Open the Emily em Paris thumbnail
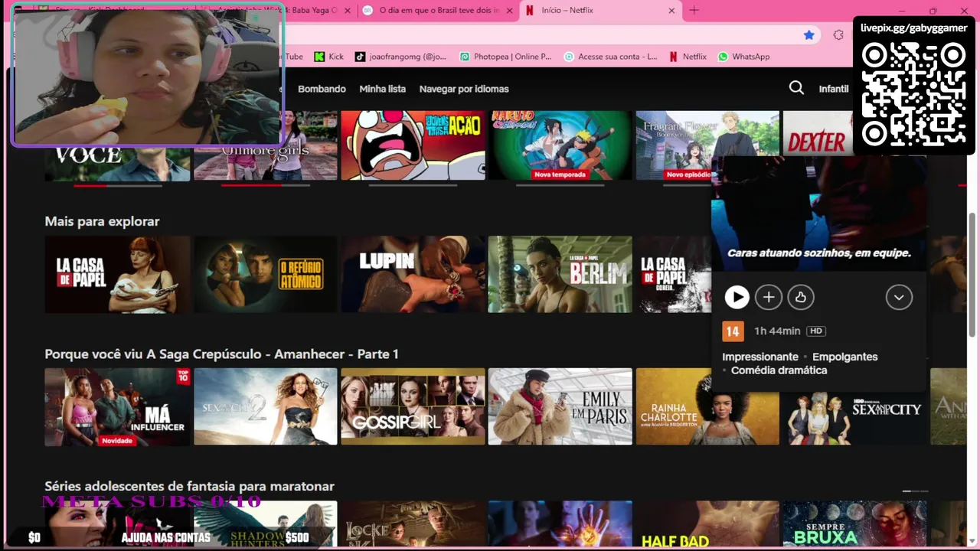Viewport: 980px width, 551px height. 560,406
